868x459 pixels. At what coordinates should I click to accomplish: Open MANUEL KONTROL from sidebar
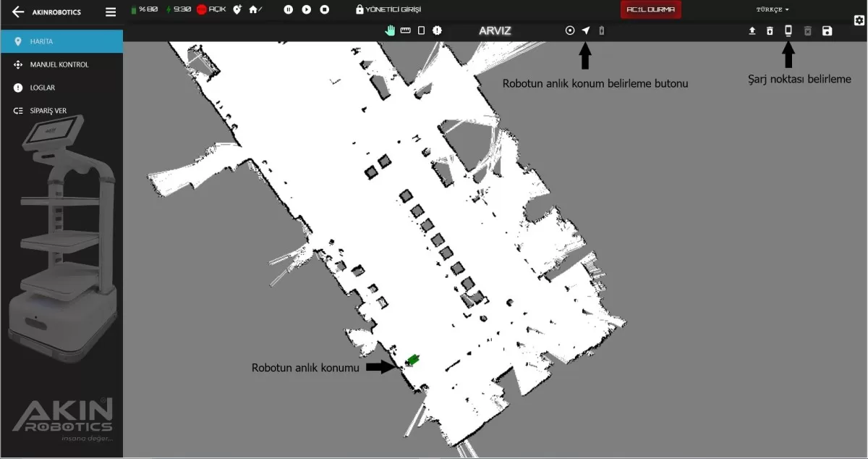click(x=59, y=64)
